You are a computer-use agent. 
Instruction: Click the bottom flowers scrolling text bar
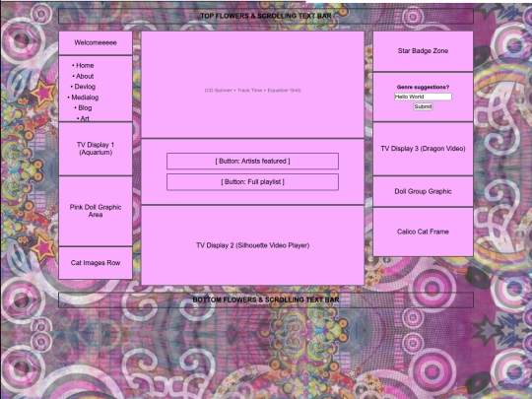[x=266, y=299]
